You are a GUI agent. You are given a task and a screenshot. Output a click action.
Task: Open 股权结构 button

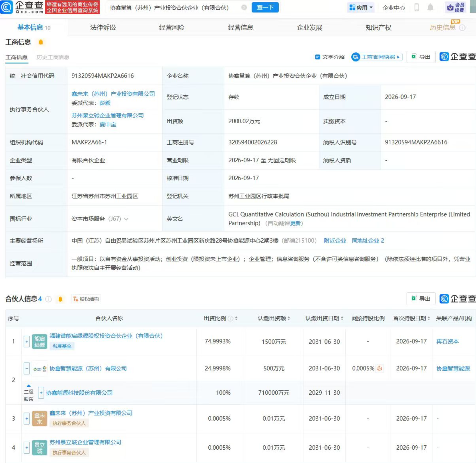tap(86, 299)
